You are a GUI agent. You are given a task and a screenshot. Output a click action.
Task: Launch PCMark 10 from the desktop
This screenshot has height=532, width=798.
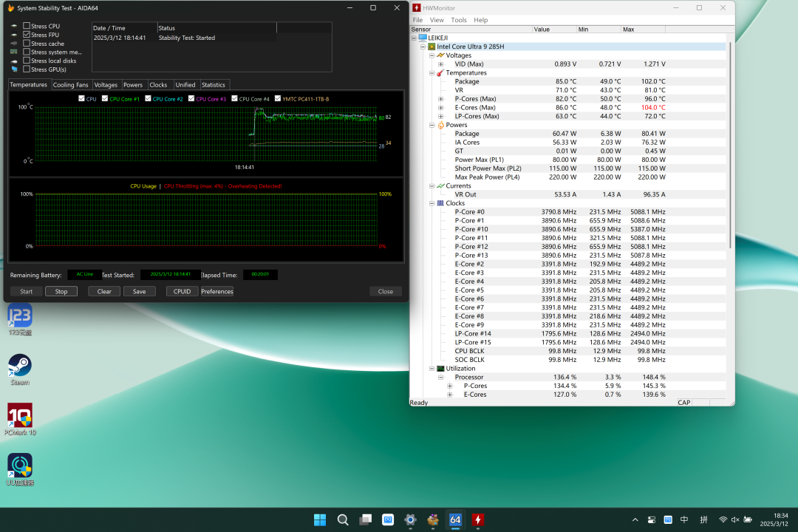(19, 416)
